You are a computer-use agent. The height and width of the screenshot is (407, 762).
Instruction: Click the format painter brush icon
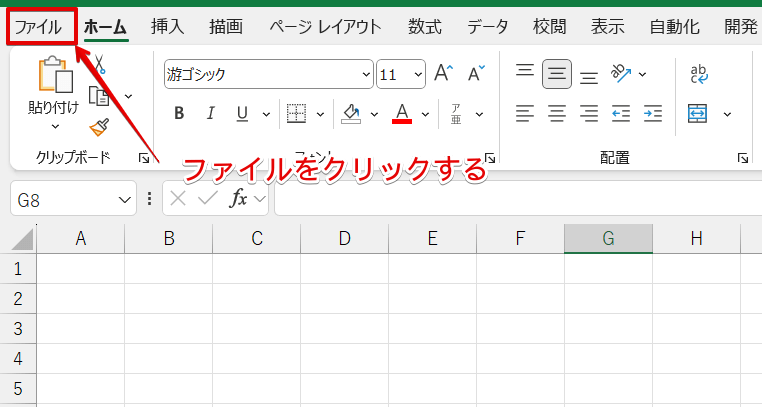(99, 128)
